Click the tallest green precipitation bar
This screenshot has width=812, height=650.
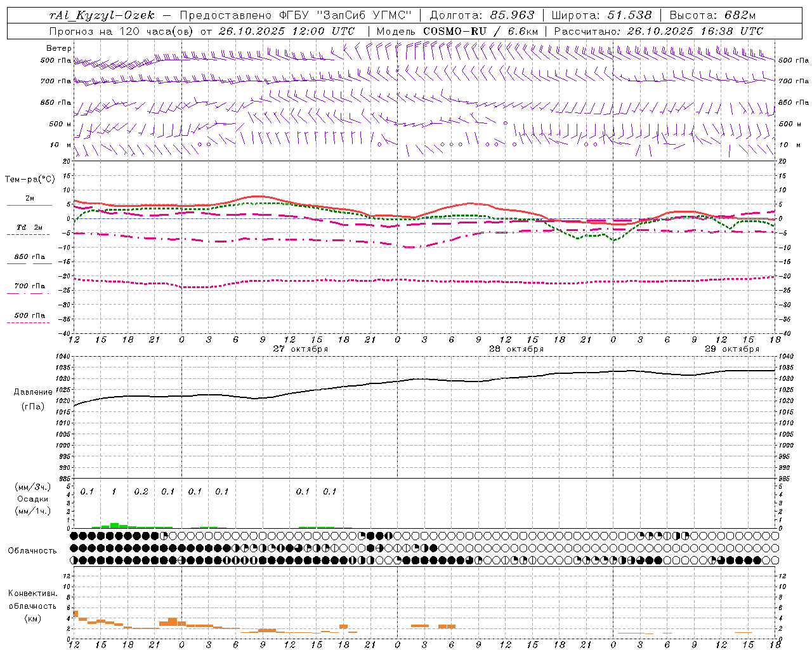[x=114, y=525]
